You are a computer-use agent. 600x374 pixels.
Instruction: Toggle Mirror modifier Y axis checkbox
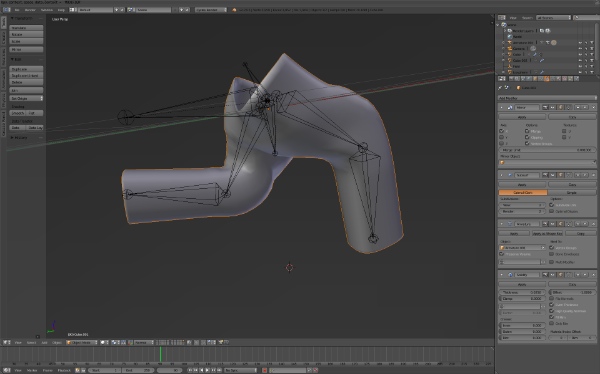pos(502,137)
